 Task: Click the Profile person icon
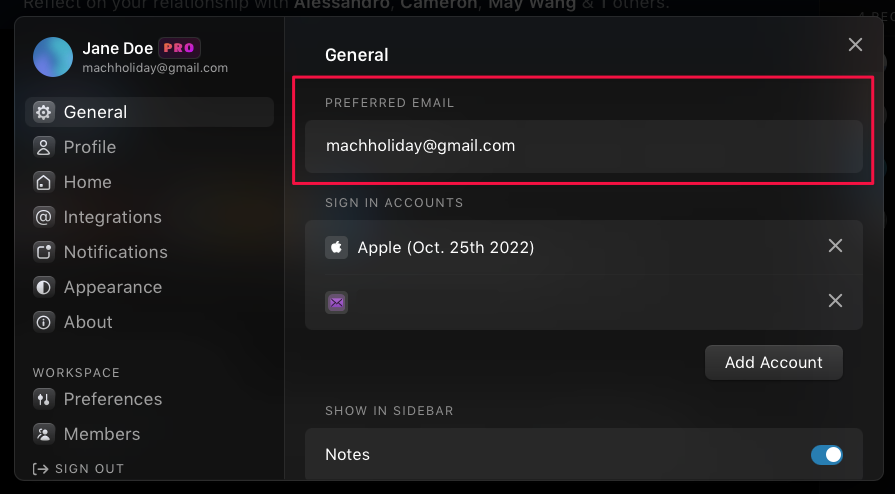click(43, 147)
